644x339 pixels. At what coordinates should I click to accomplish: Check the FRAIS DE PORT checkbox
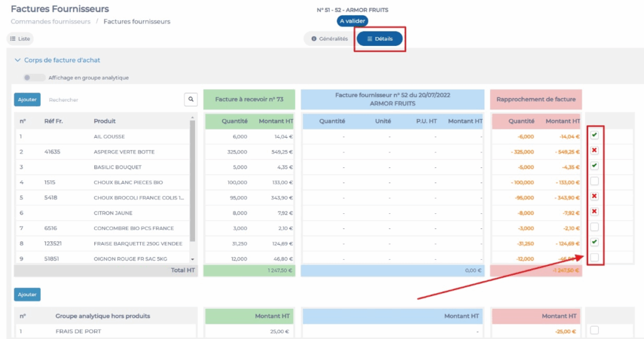coord(594,330)
